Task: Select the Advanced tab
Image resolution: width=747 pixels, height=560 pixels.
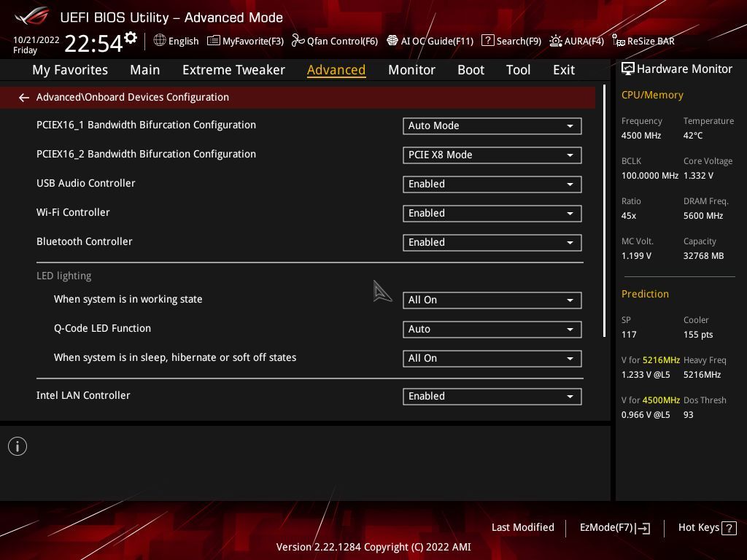Action: pos(336,70)
